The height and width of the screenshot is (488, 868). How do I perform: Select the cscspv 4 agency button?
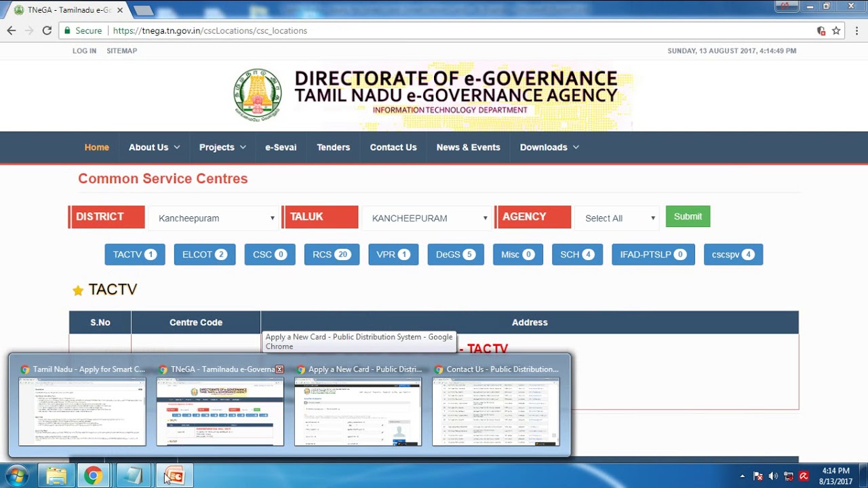(733, 254)
